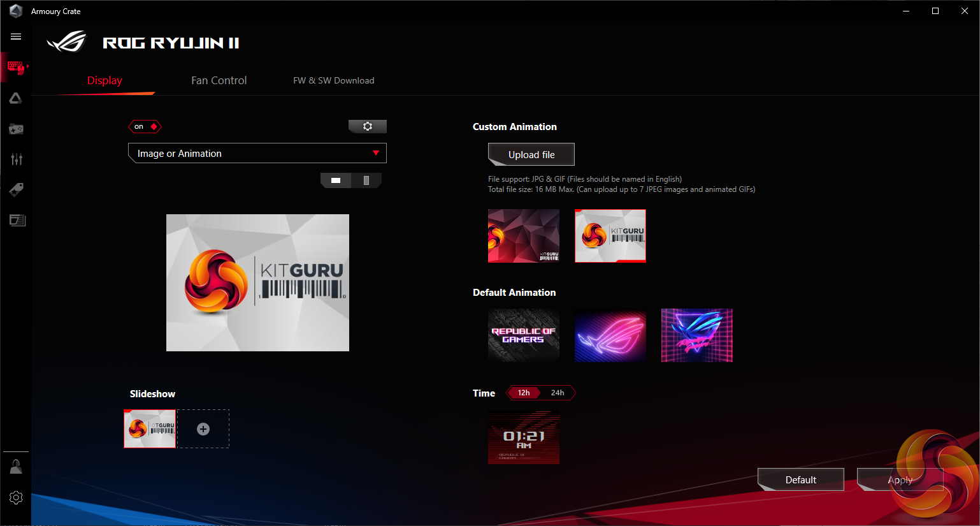The height and width of the screenshot is (526, 980).
Task: Switch to the Display tab
Action: point(104,80)
